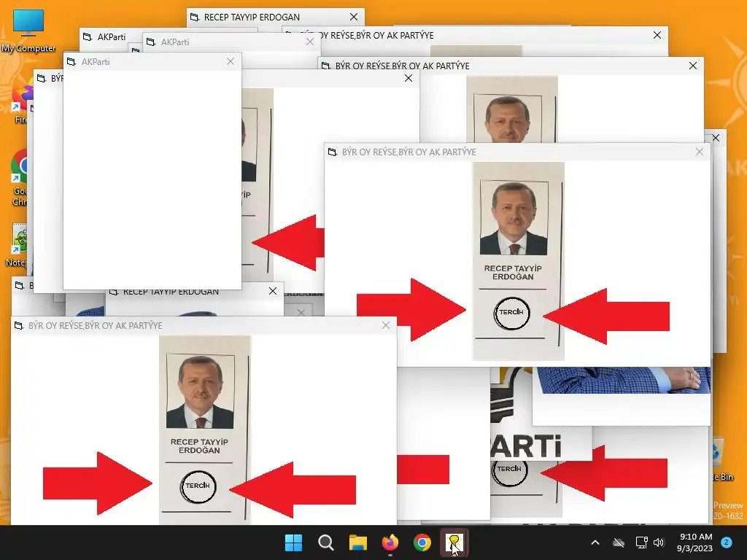Image resolution: width=747 pixels, height=560 pixels.
Task: Open the 9:10 AM clock and calendar
Action: click(694, 542)
